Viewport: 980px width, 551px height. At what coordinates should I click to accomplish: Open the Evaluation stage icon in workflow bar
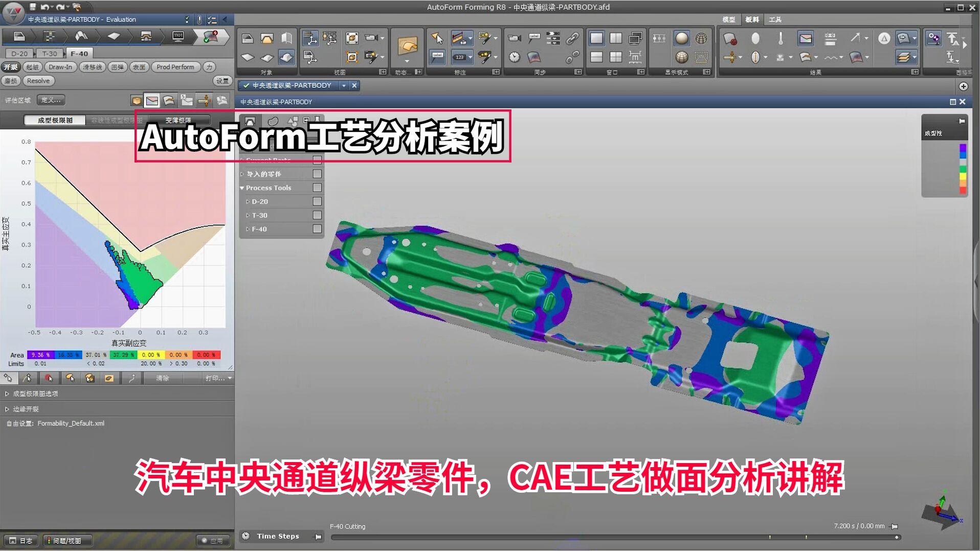point(210,36)
